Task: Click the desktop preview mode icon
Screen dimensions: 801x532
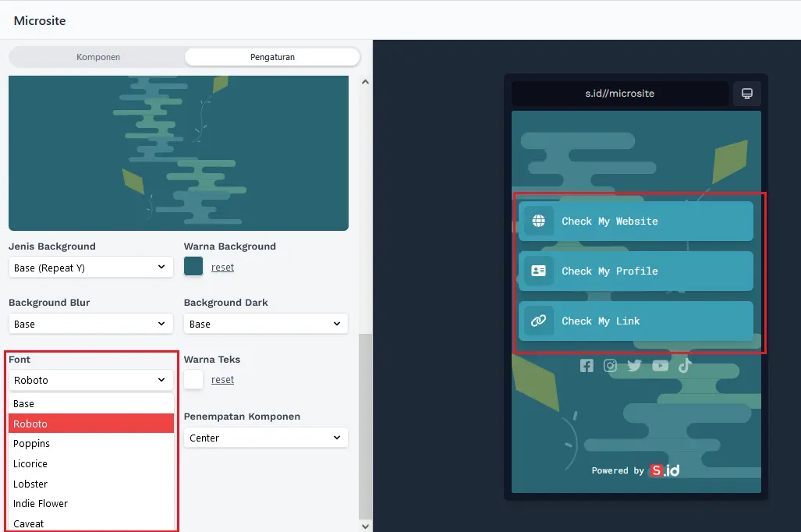Action: (746, 94)
